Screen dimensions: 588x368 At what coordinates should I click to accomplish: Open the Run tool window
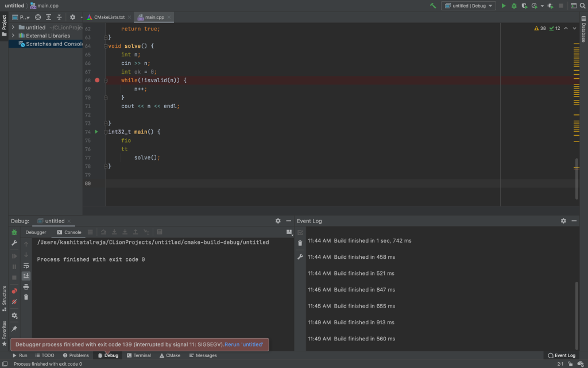[20, 355]
